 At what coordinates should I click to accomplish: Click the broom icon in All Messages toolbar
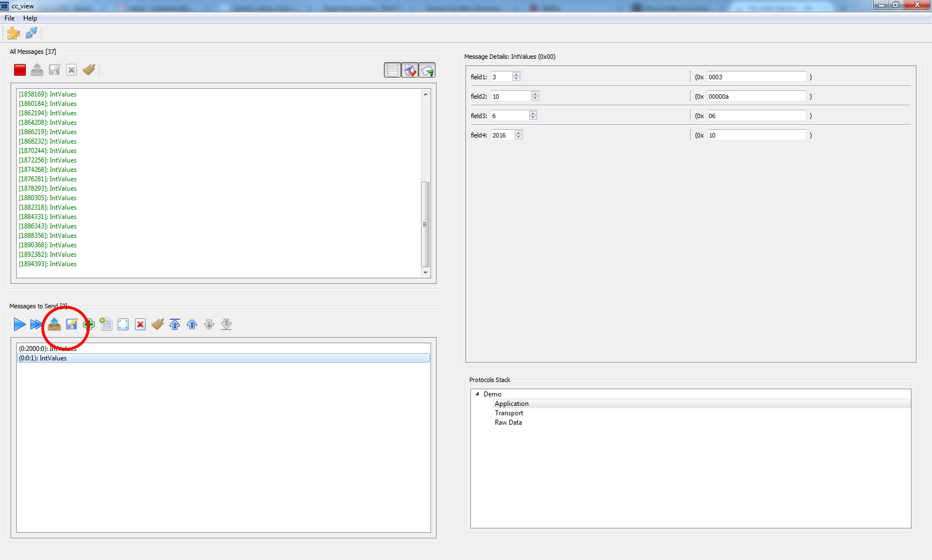(89, 70)
